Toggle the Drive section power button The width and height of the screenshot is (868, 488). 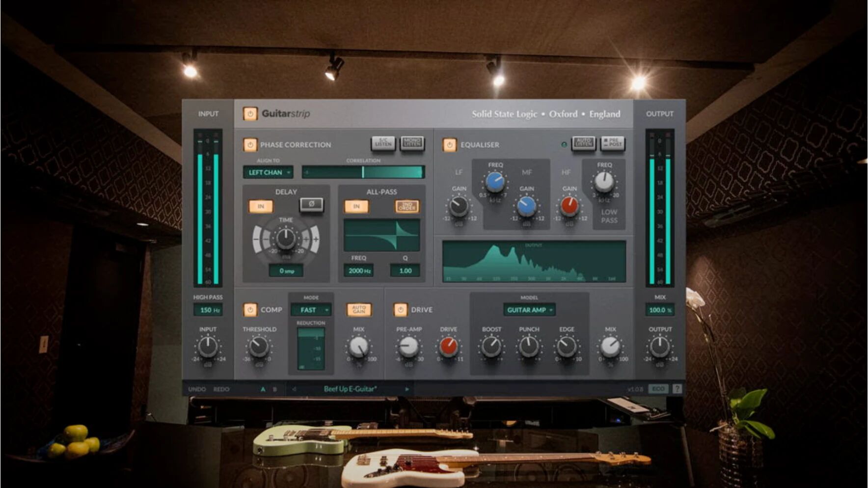click(x=400, y=310)
